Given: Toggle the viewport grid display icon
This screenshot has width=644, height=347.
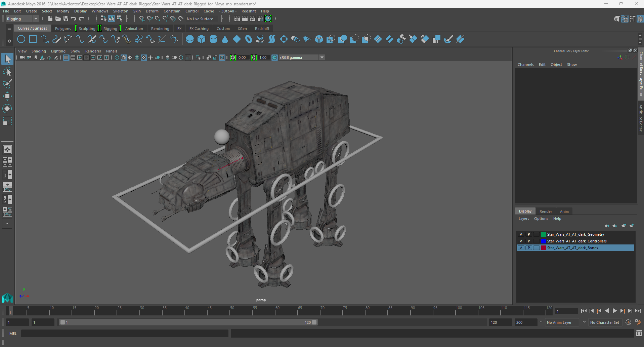Looking at the screenshot, I should [66, 57].
